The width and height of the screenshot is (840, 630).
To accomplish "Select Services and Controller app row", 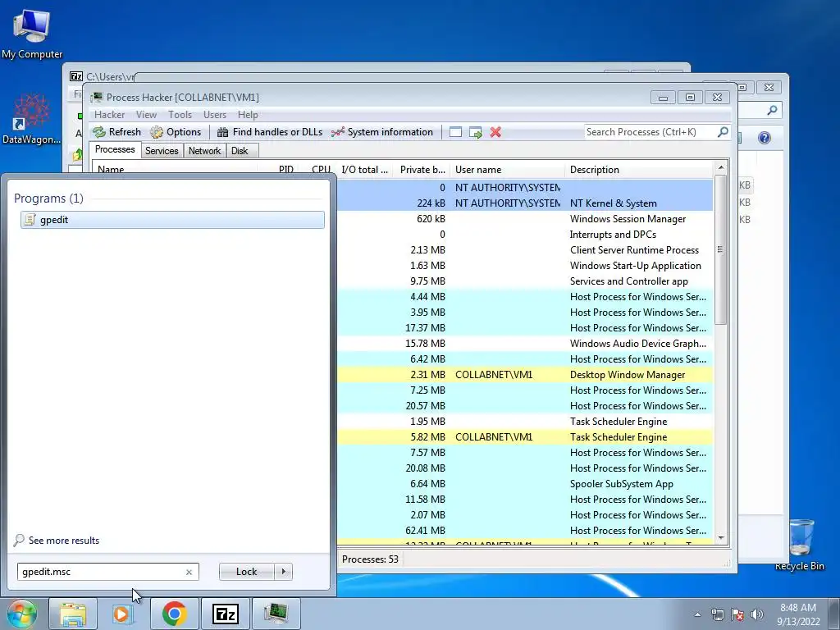I will [x=525, y=281].
